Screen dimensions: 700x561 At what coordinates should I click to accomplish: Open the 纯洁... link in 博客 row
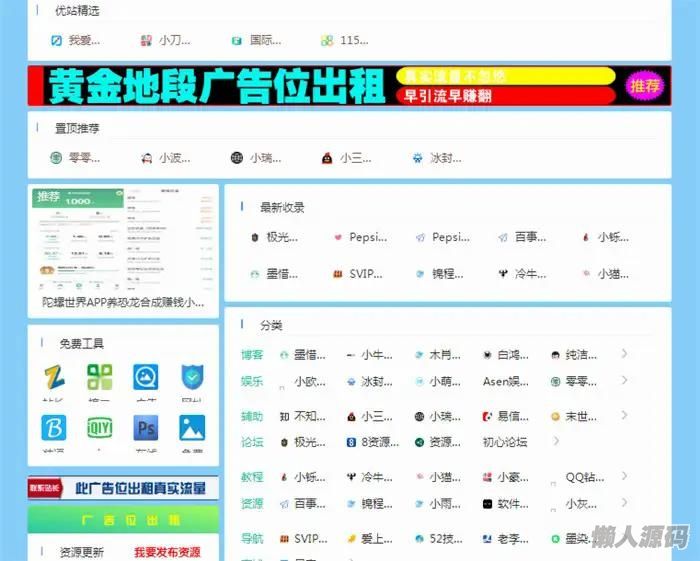[581, 355]
